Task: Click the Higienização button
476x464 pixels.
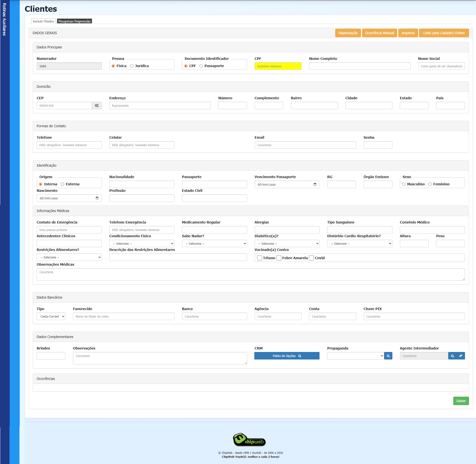Action: (x=348, y=33)
